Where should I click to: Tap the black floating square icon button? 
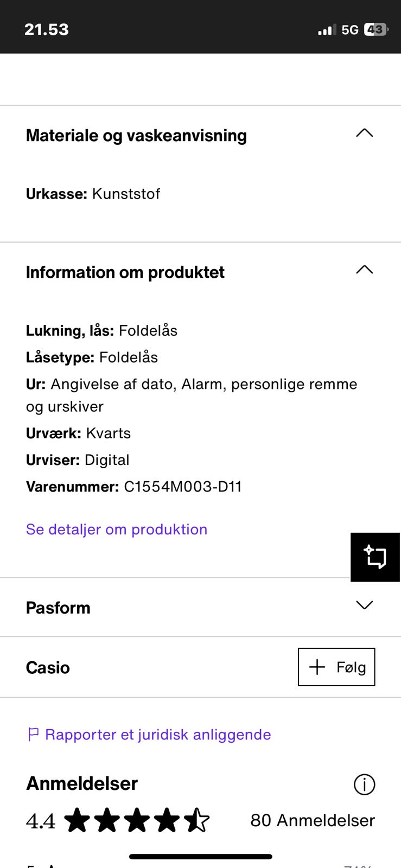pos(375,557)
